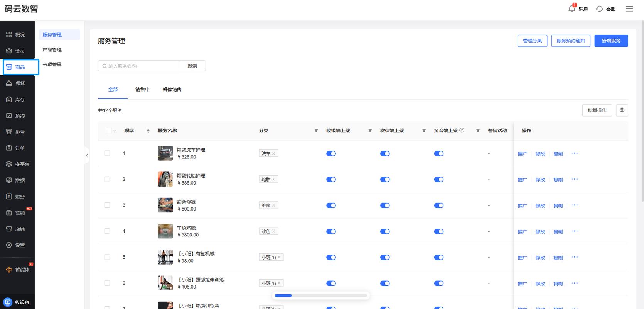The image size is (644, 309).
Task: Expand more actions for 精致轮胎护理 row
Action: tap(574, 179)
